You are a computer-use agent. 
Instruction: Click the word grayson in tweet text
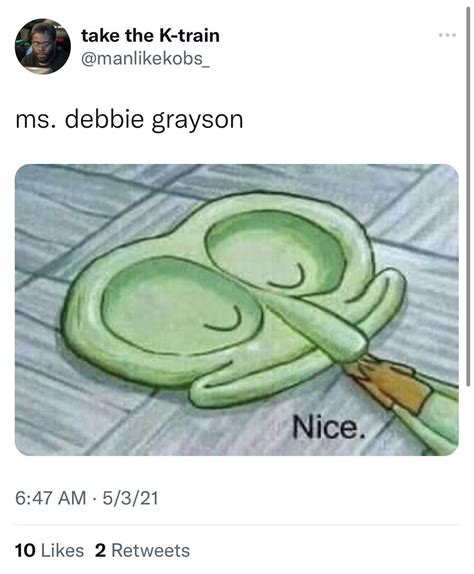198,121
